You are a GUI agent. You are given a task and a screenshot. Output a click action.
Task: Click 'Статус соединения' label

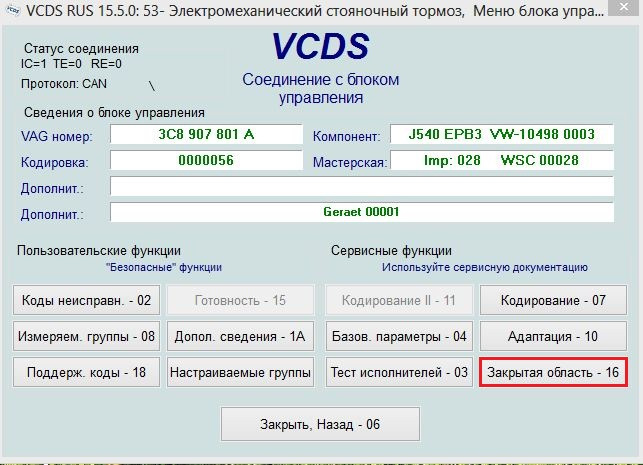[81, 48]
